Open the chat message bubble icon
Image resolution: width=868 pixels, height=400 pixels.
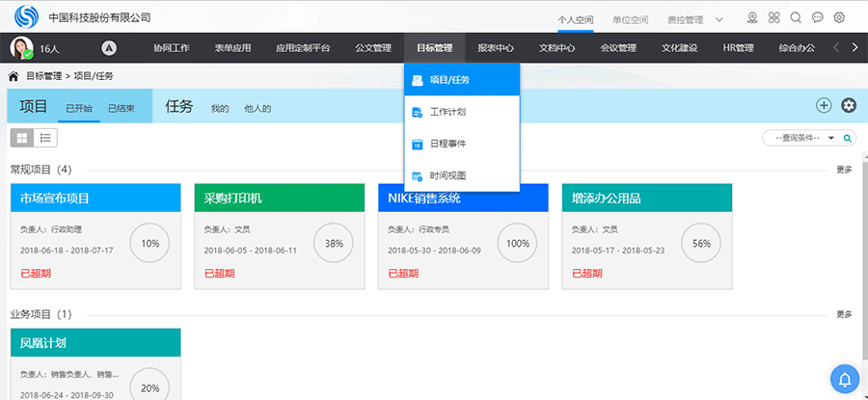click(x=818, y=17)
